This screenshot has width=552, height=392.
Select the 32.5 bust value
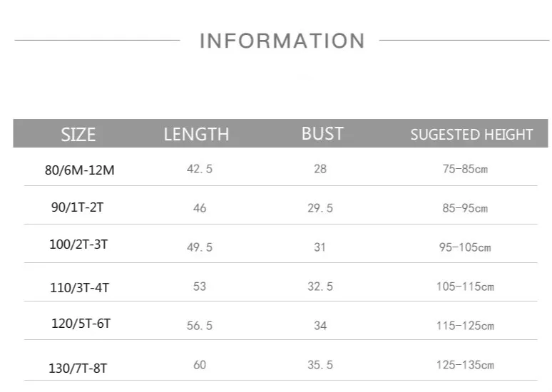(320, 287)
